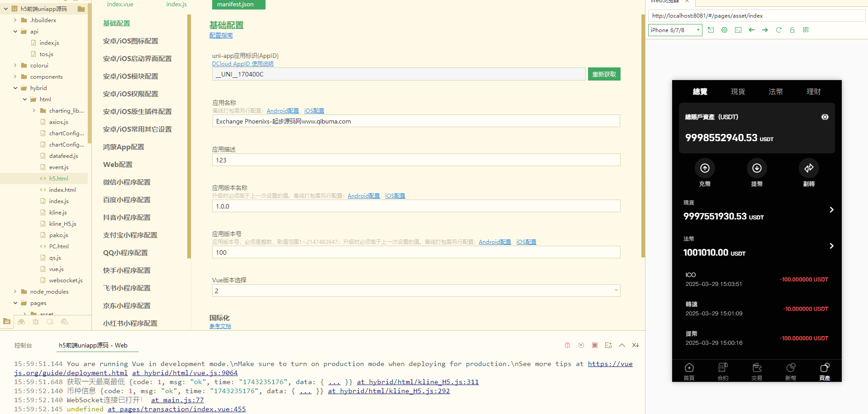
Task: Go forward in the web preview
Action: [x=765, y=30]
